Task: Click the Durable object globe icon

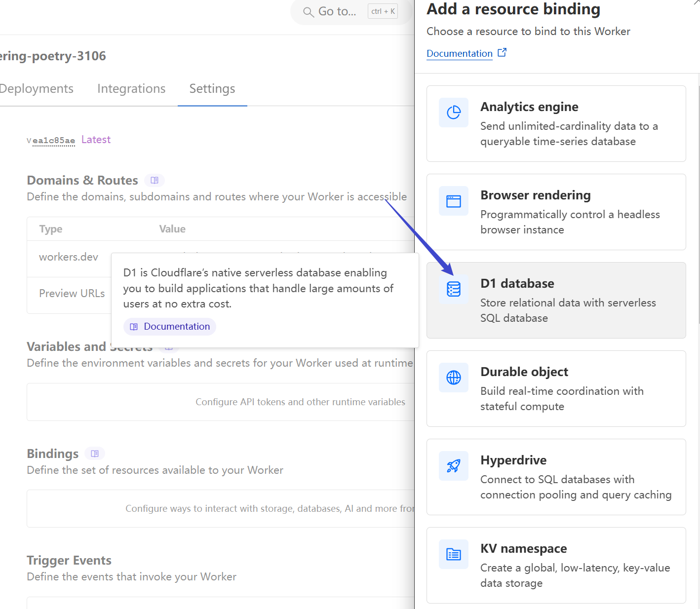Action: [454, 378]
